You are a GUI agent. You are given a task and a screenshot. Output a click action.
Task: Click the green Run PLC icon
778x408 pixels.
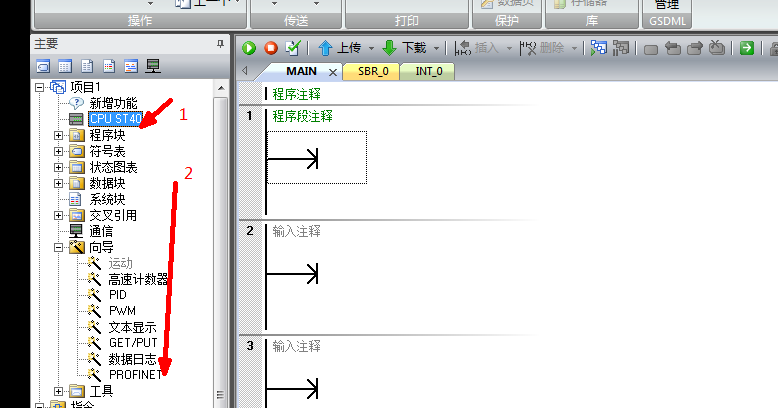tap(249, 48)
